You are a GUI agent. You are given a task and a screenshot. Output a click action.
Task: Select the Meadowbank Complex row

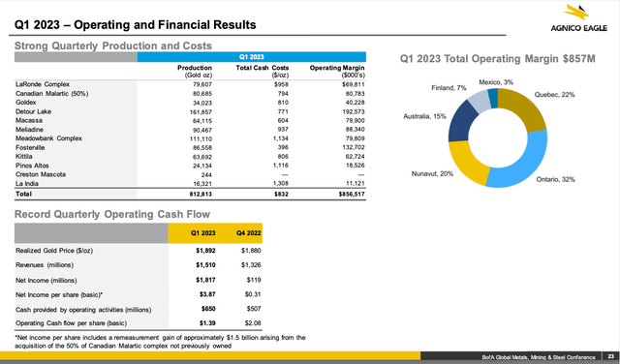[190, 138]
